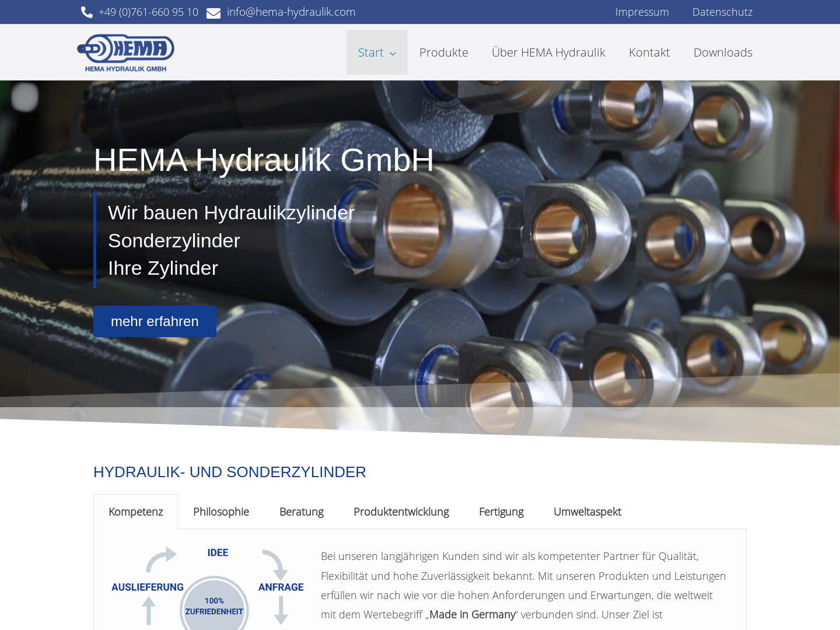Switch to the Fertigung tab

coord(501,512)
